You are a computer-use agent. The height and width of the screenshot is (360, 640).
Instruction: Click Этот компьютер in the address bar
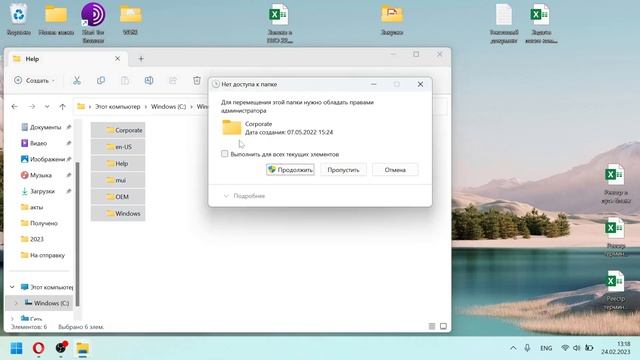118,107
